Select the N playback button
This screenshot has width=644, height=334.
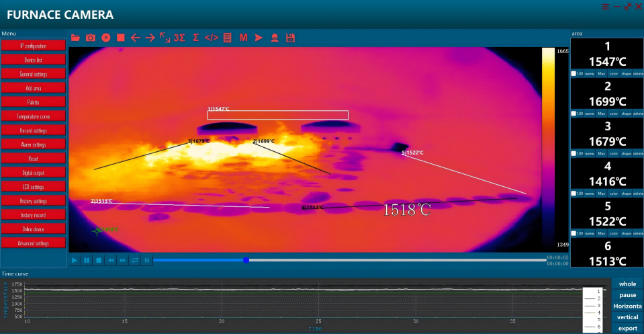tap(146, 260)
